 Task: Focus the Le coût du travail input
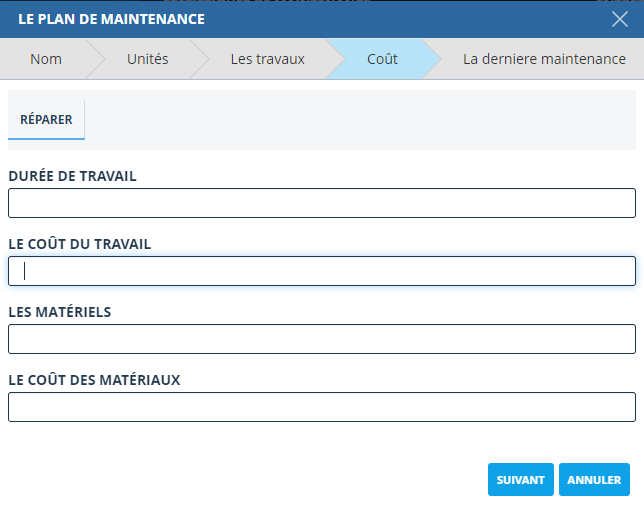[x=321, y=271]
